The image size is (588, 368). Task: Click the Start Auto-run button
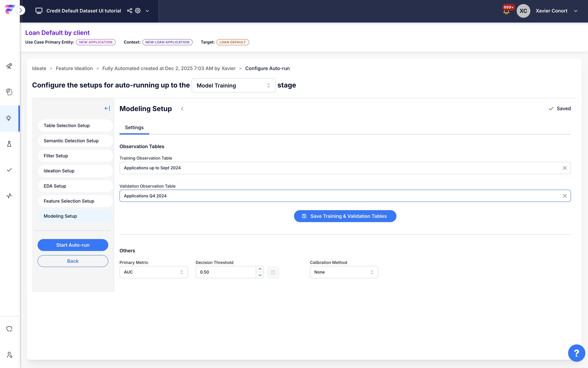[x=73, y=245]
